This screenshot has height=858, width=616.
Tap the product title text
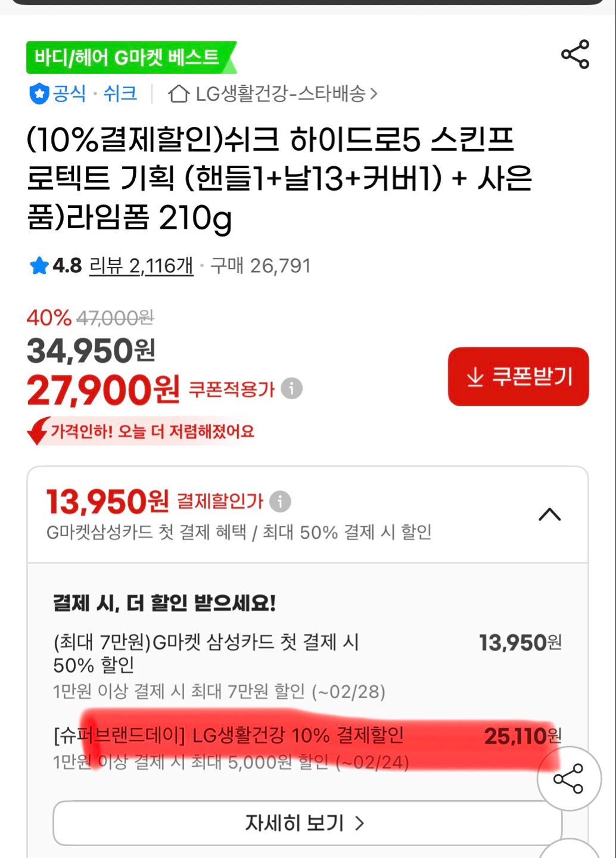[279, 178]
